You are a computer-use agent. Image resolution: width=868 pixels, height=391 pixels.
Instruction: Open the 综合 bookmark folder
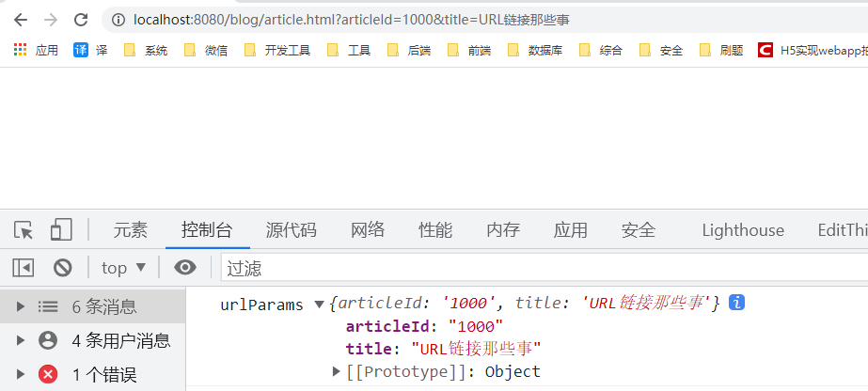pos(601,51)
